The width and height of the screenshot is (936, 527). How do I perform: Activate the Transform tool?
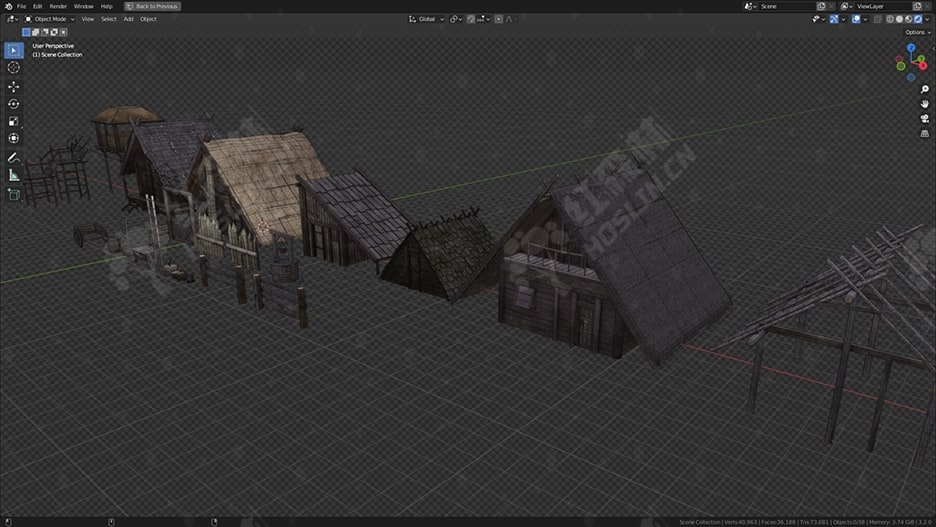(14, 138)
